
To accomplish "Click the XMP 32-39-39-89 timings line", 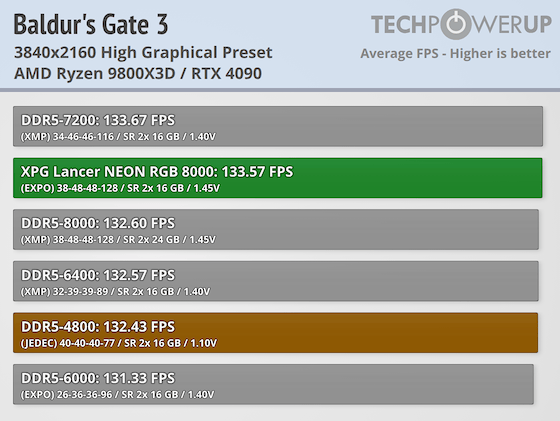I will pyautogui.click(x=115, y=292).
